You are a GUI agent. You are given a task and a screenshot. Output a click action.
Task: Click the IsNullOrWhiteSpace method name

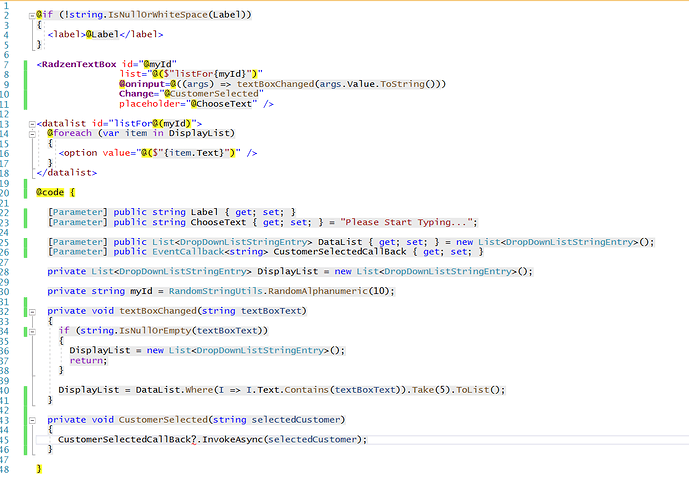point(158,14)
